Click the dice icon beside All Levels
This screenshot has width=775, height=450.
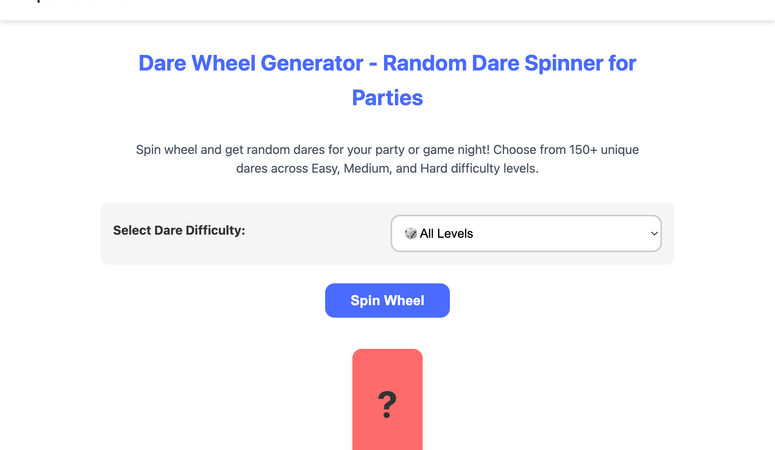tap(410, 233)
